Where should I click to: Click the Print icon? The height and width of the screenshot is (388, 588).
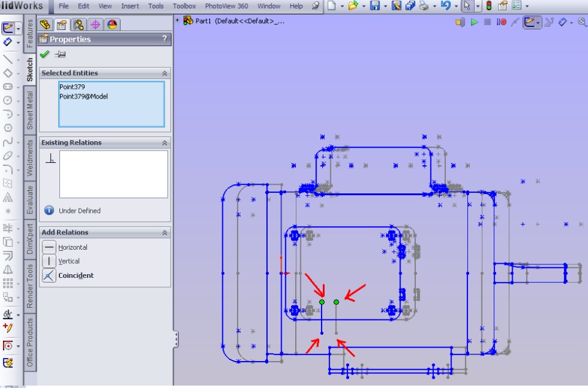[424, 6]
